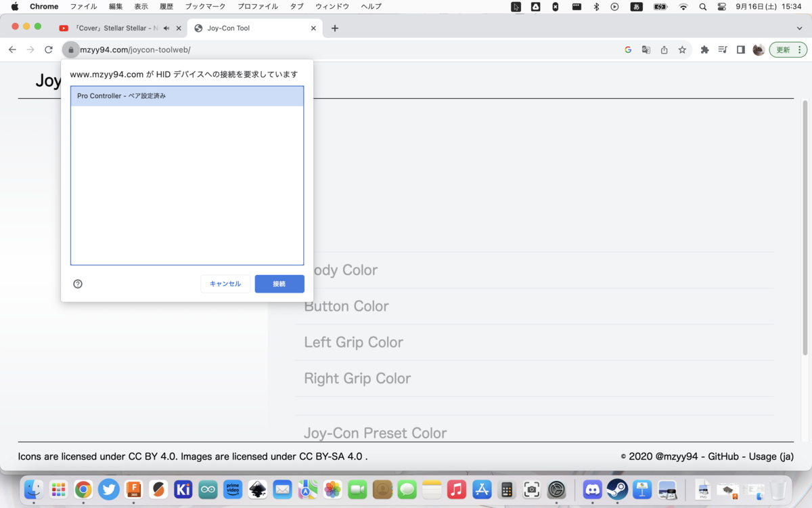
Task: Go forward with the Chrome arrow
Action: 30,50
